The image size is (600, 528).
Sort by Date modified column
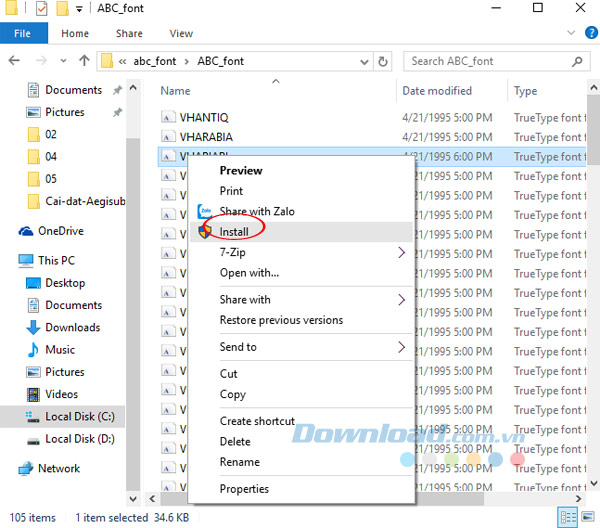437,91
